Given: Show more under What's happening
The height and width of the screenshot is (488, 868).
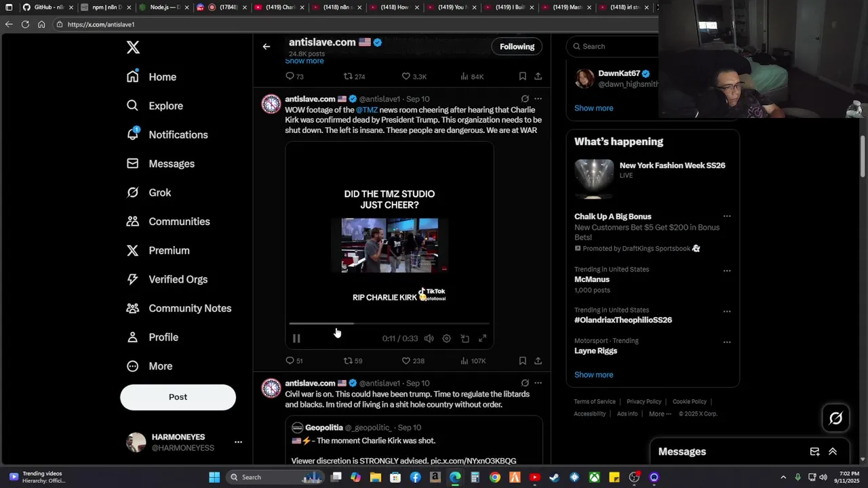Looking at the screenshot, I should (593, 375).
